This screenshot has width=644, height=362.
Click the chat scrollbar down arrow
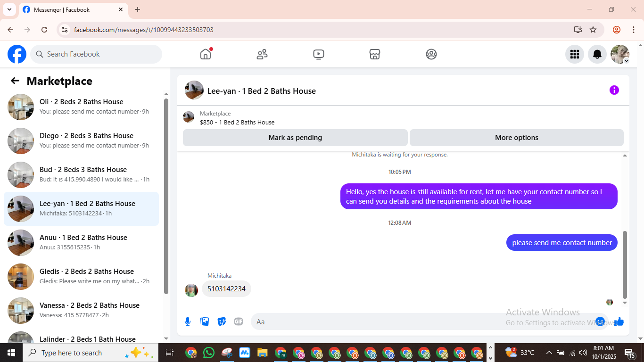point(625,303)
